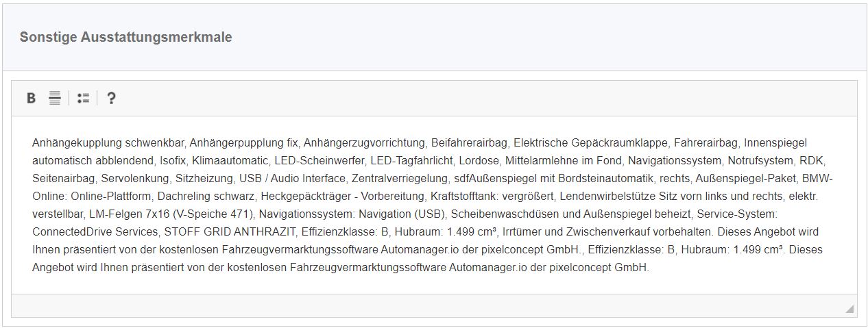The height and width of the screenshot is (328, 868).
Task: Click the 'Sonstige Ausstattungsmerkmale' section heading
Action: (125, 37)
